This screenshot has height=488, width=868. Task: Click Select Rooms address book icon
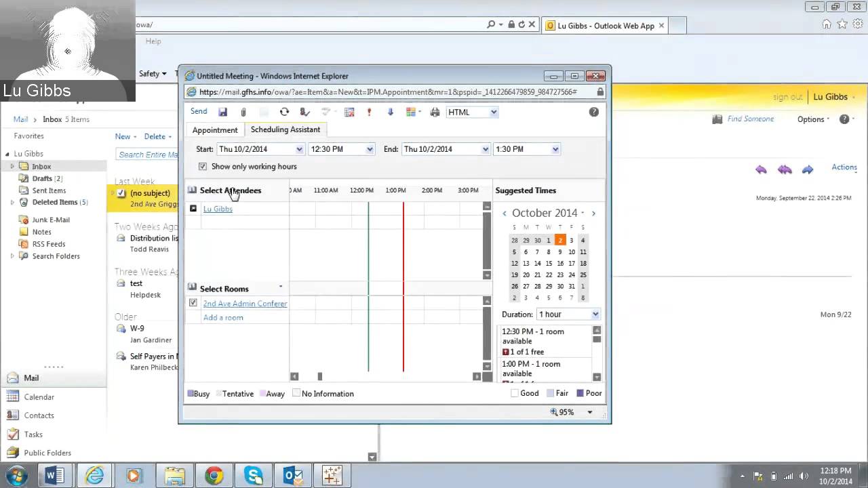click(x=192, y=288)
